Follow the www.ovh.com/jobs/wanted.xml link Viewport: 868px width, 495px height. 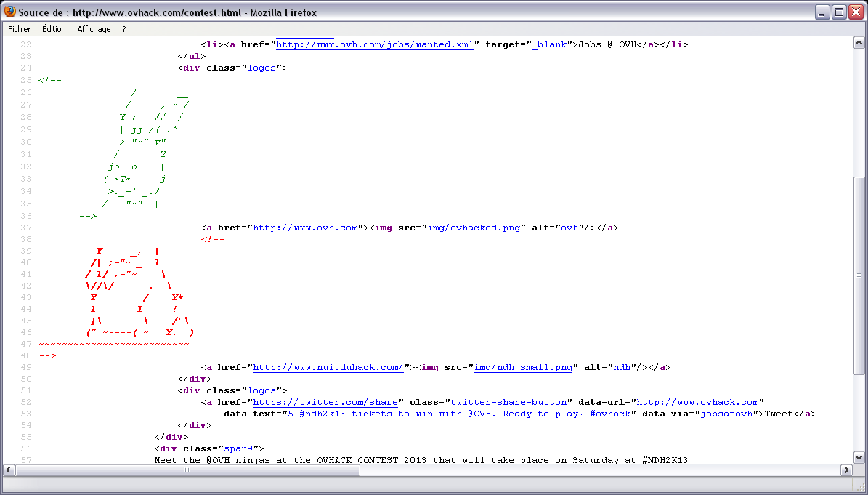point(375,45)
